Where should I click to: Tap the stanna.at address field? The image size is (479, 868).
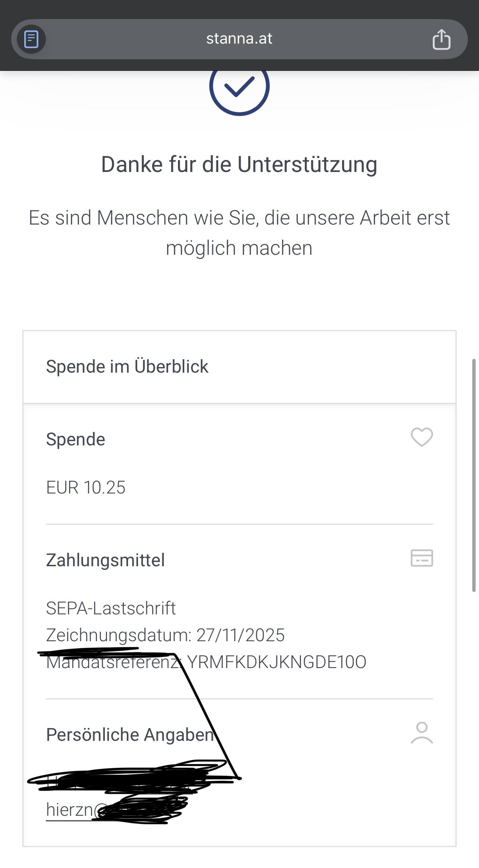point(239,39)
